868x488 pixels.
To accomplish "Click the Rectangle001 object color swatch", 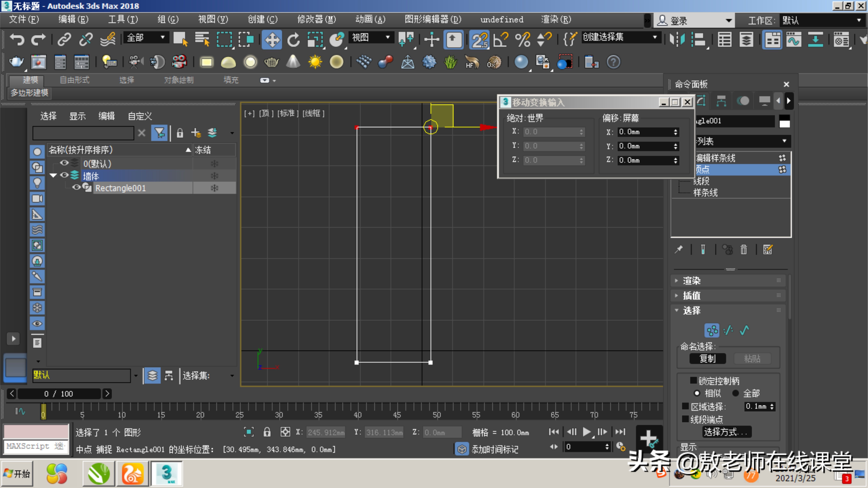I will [x=785, y=121].
